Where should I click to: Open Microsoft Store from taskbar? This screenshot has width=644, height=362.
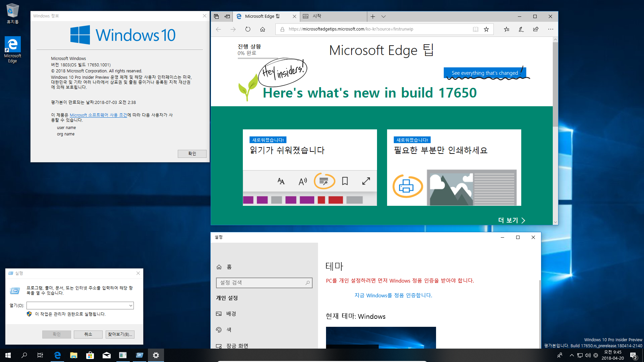[x=90, y=355]
